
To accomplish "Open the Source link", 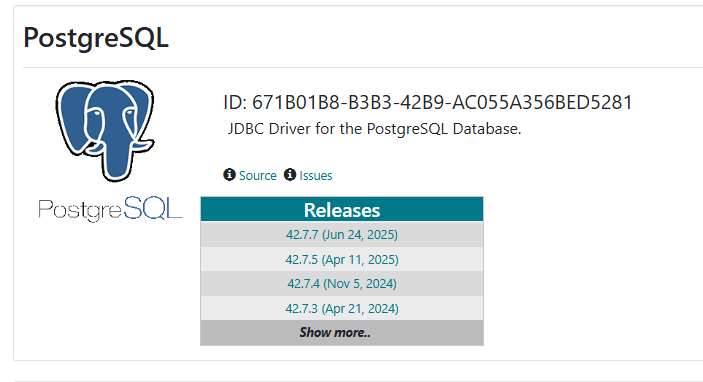I will coord(257,175).
